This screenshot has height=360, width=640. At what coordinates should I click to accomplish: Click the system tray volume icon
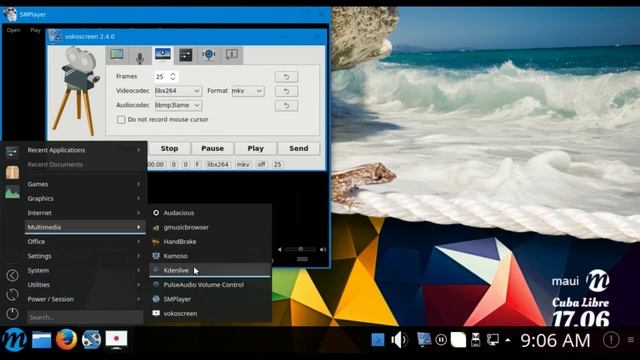(399, 340)
